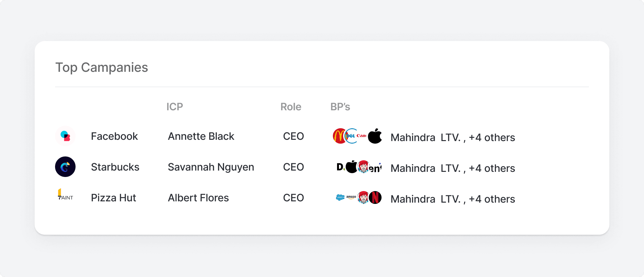The image size is (644, 277).
Task: Click the Facebook row company avatar
Action: pos(65,136)
